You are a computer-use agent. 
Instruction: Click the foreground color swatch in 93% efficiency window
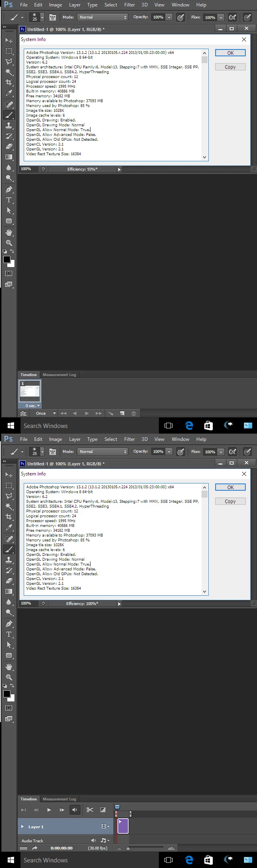(x=7, y=259)
